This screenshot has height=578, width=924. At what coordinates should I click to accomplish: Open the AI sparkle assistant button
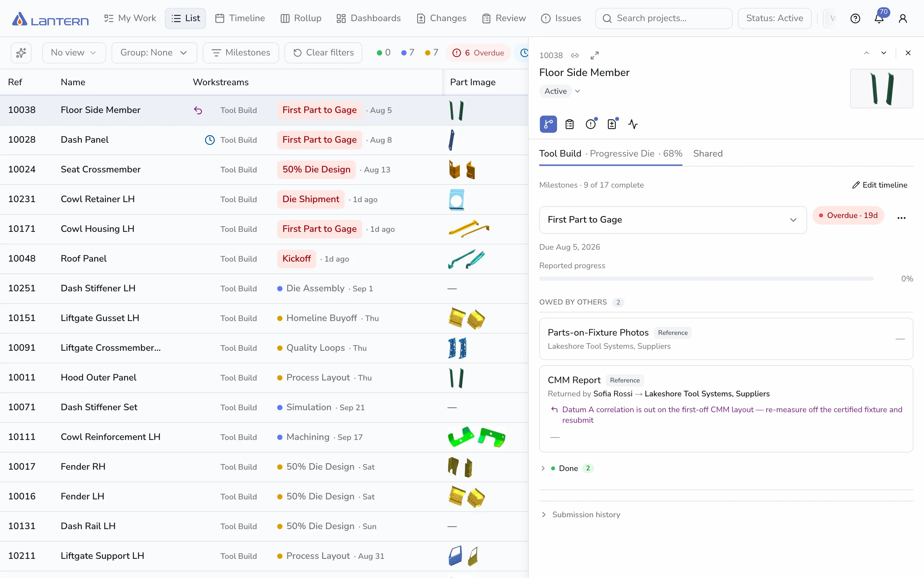21,53
